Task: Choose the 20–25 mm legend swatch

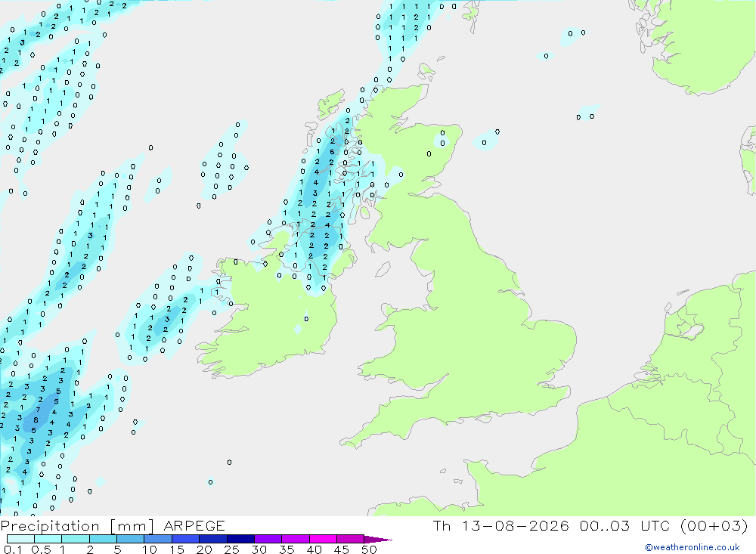Action: [212, 539]
